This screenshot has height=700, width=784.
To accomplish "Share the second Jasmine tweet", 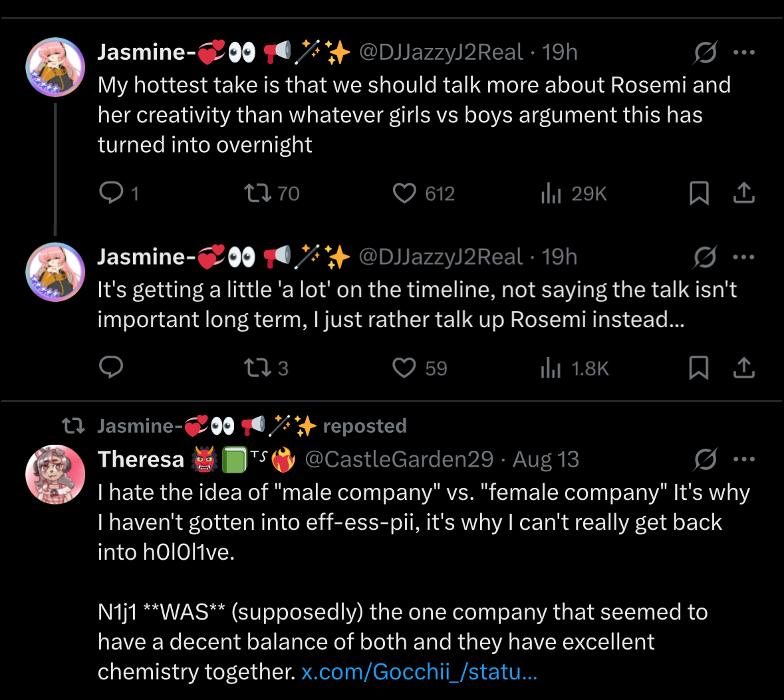I will (743, 368).
